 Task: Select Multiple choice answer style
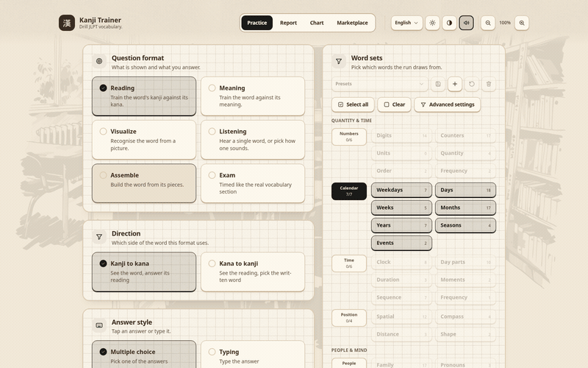[x=144, y=355]
